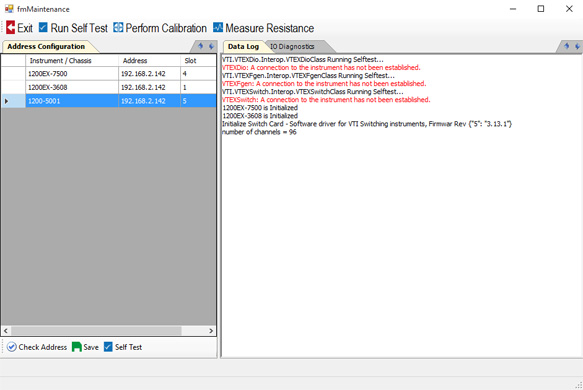Image resolution: width=583 pixels, height=390 pixels.
Task: Click address cell of 1200EX-7500 row
Action: [x=149, y=74]
